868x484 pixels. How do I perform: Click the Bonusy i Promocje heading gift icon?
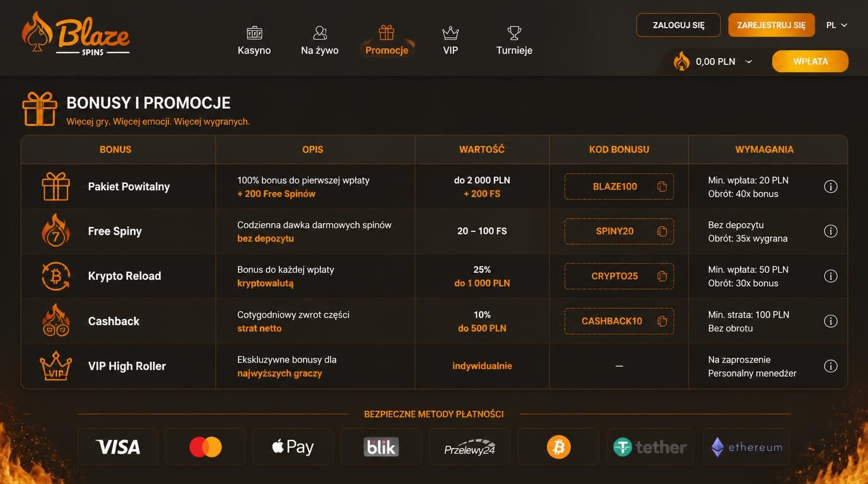[x=40, y=108]
